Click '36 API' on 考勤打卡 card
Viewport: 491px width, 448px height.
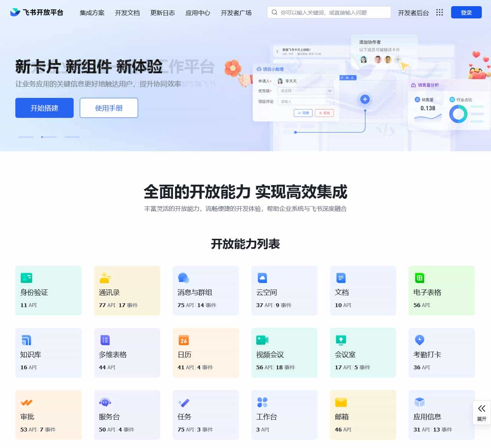tap(422, 367)
